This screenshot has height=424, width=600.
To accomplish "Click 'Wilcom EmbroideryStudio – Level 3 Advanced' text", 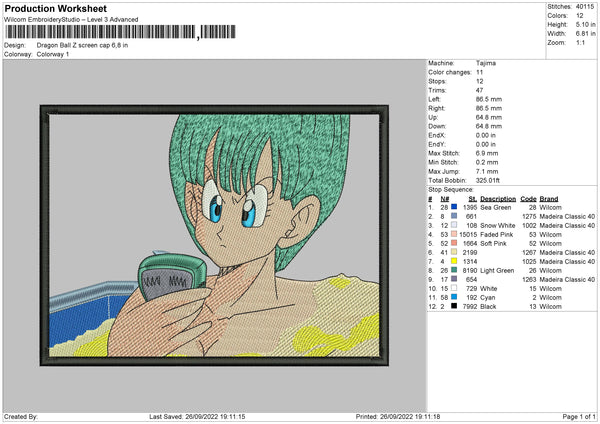I will (x=71, y=20).
